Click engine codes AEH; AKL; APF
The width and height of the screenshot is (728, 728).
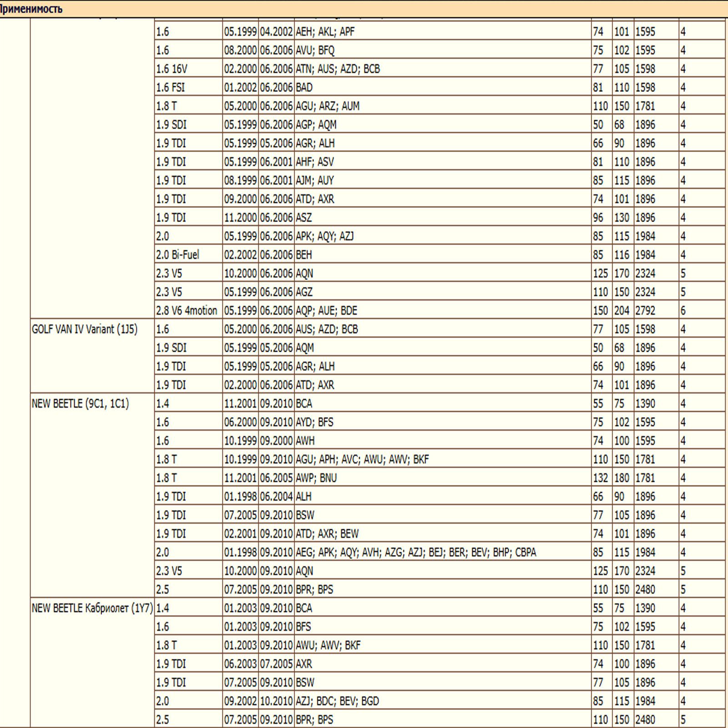[x=325, y=32]
